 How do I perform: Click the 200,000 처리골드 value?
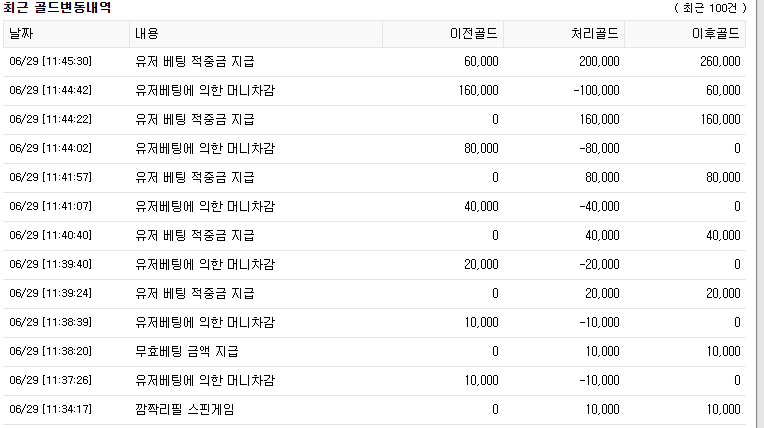tap(599, 61)
